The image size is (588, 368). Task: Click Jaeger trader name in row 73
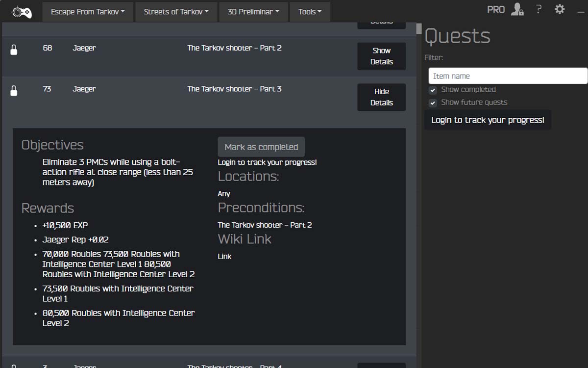[84, 89]
